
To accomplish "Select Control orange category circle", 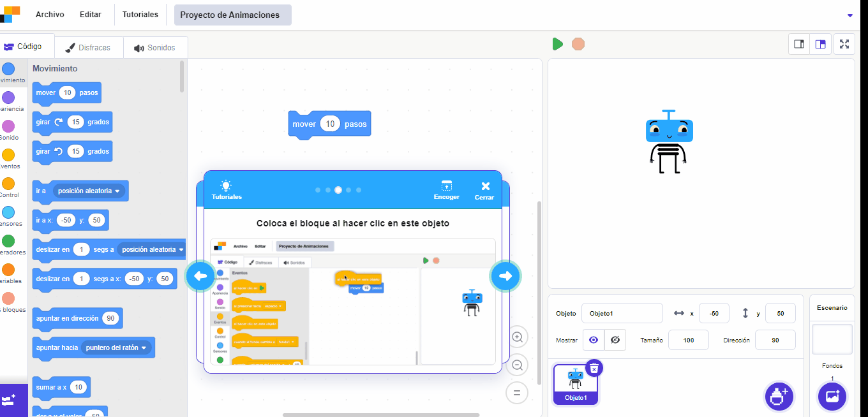I will tap(8, 183).
